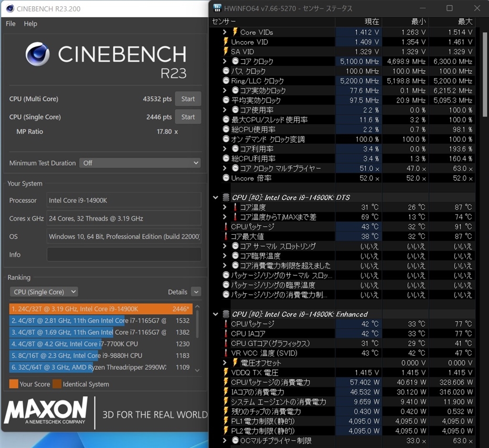Click the thermometer icon beside コア最大値
The height and width of the screenshot is (448, 489).
coord(226,237)
